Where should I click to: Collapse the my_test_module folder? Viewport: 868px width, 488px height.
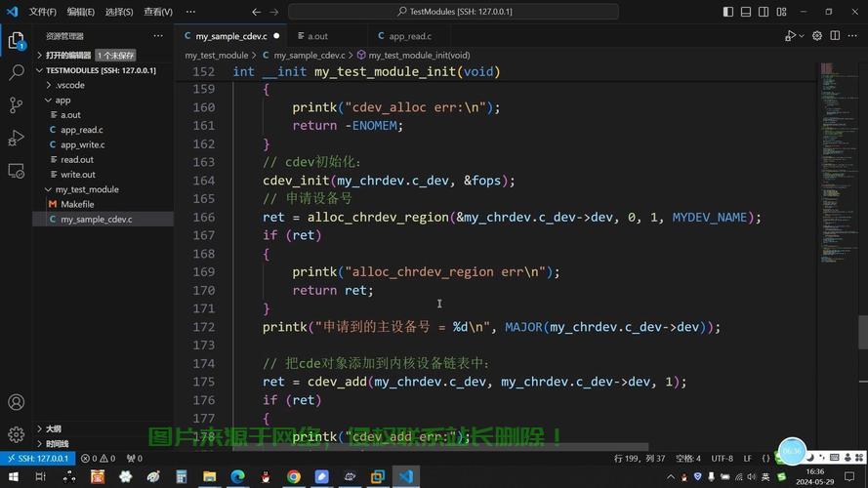click(x=86, y=189)
